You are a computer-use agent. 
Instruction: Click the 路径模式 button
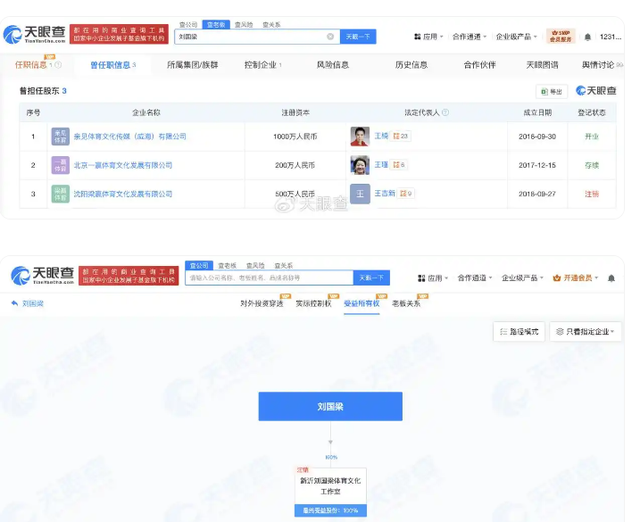coord(519,331)
